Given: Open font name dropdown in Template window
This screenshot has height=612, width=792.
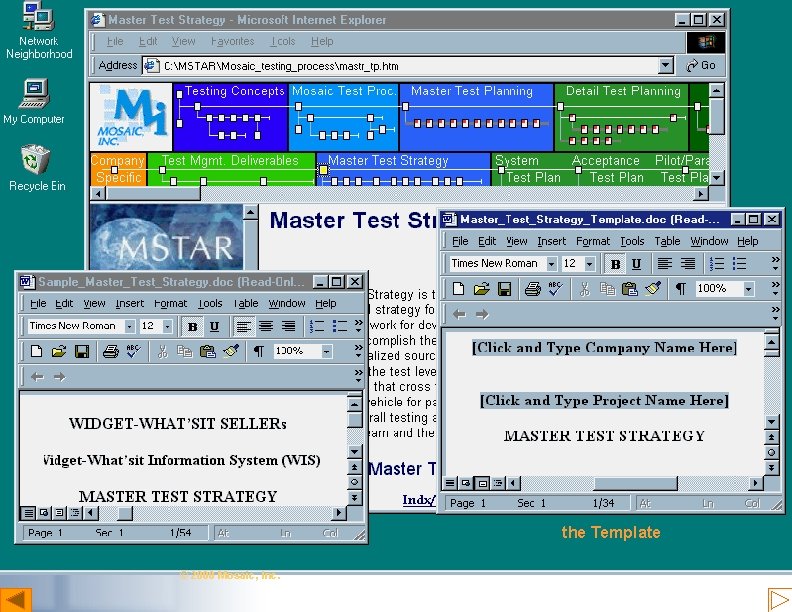Looking at the screenshot, I should (551, 264).
